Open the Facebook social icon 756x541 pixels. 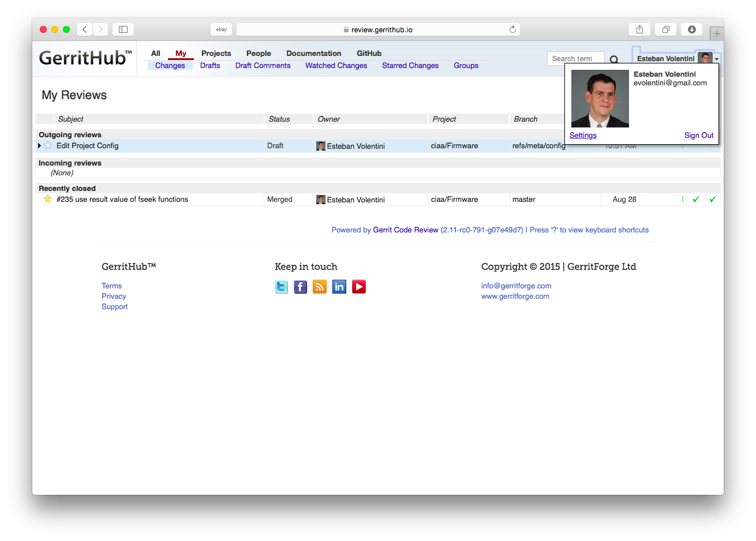[301, 287]
